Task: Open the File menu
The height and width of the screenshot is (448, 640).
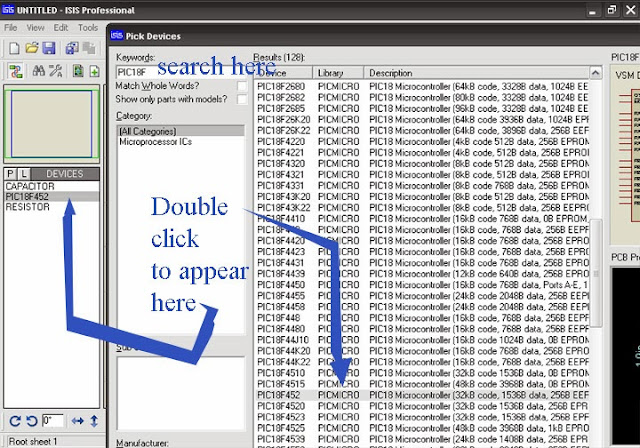Action: click(x=11, y=27)
